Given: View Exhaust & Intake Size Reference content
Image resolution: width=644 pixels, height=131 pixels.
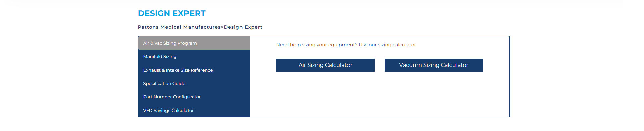Looking at the screenshot, I should coord(194,70).
